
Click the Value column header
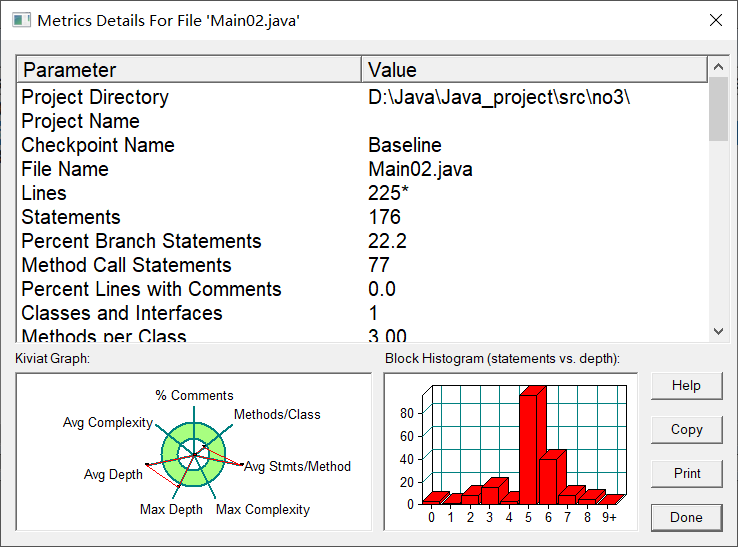534,70
